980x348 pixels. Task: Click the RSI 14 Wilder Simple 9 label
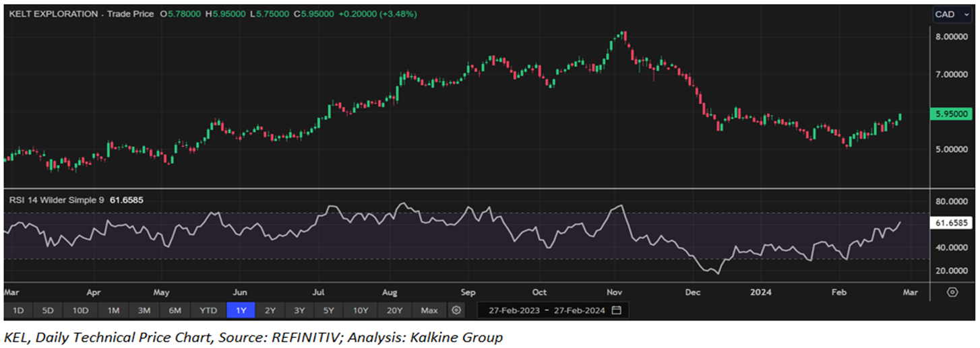click(x=56, y=200)
